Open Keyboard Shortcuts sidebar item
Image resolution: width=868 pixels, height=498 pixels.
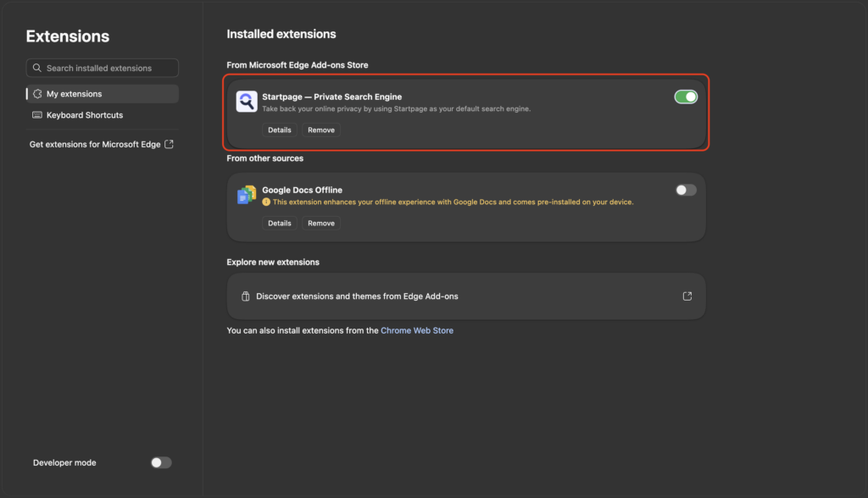pyautogui.click(x=103, y=115)
